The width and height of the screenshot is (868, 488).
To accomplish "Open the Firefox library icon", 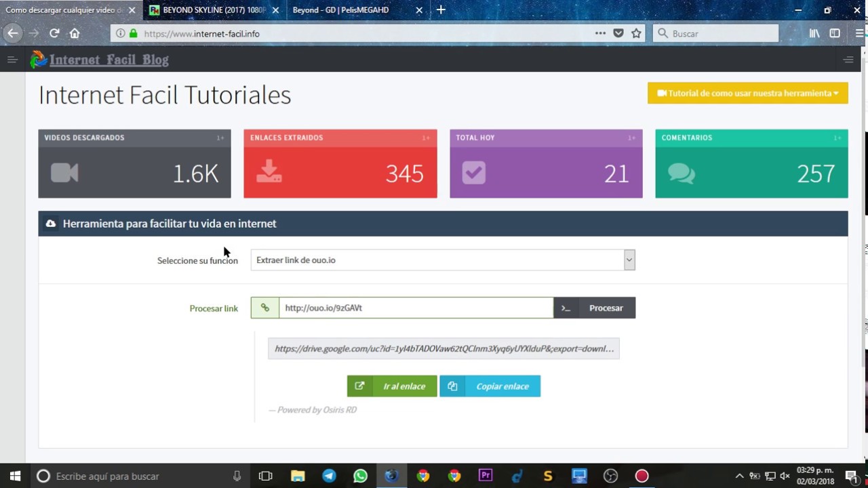I will pos(814,33).
